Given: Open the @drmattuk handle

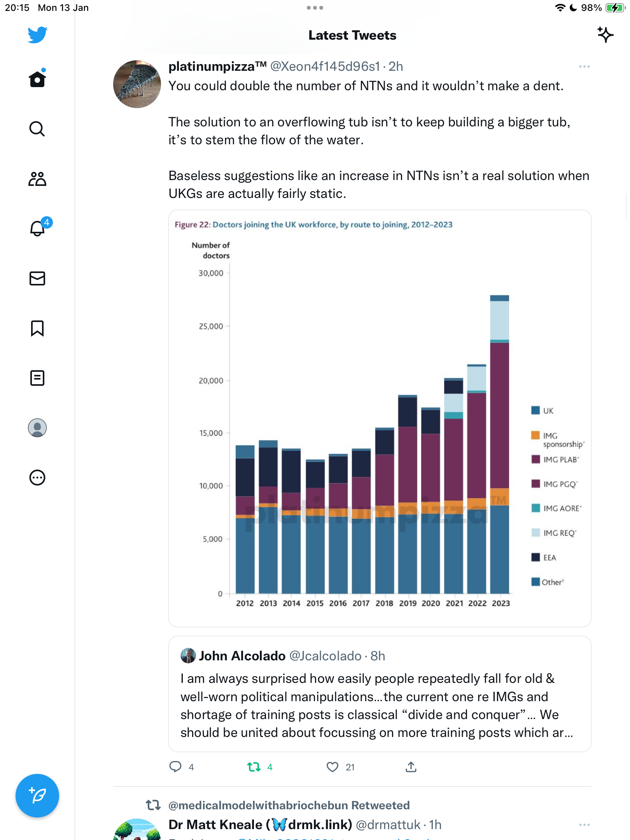Looking at the screenshot, I should pos(388,825).
